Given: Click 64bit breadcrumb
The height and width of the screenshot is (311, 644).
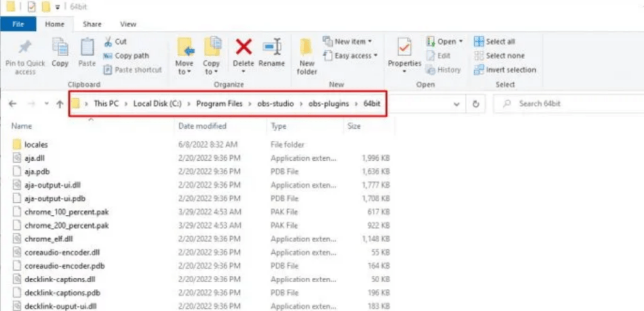Looking at the screenshot, I should click(x=372, y=104).
